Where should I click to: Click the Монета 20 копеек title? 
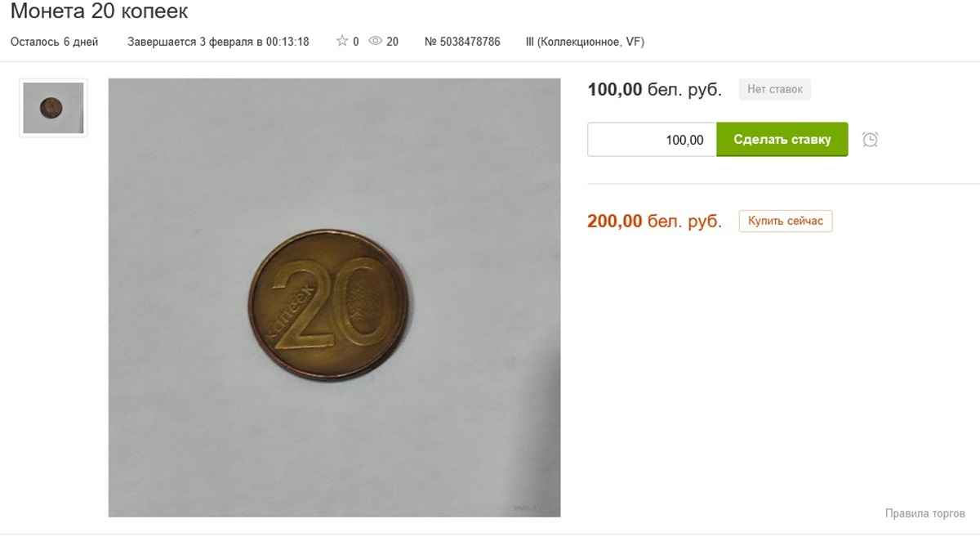99,11
